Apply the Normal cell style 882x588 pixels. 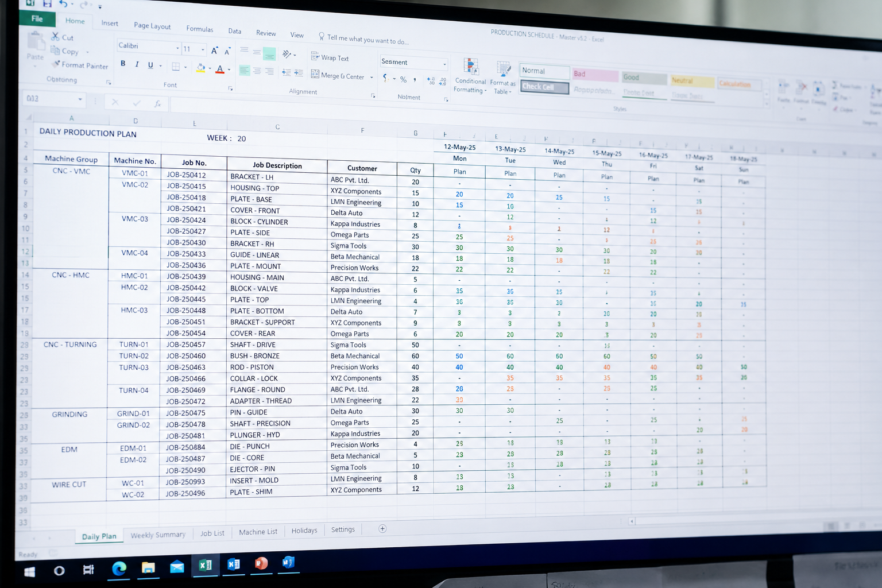coord(544,71)
